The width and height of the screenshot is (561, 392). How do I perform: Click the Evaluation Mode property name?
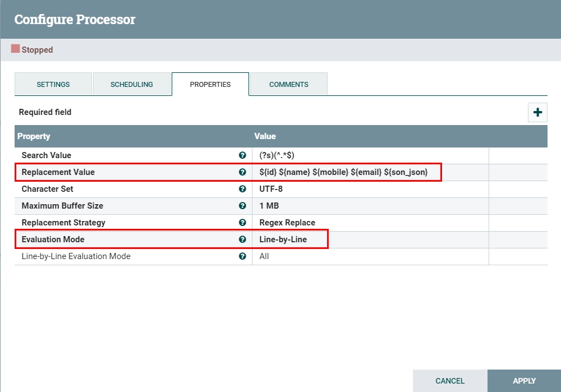click(x=53, y=239)
